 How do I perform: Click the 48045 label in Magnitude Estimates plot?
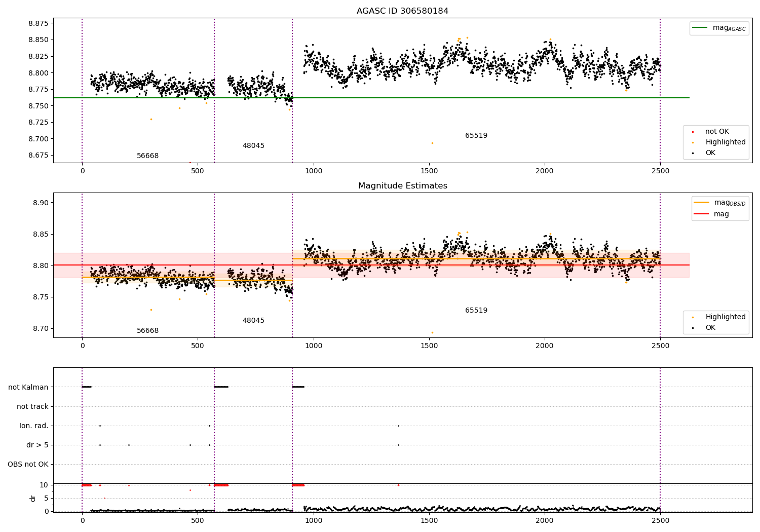tap(253, 320)
